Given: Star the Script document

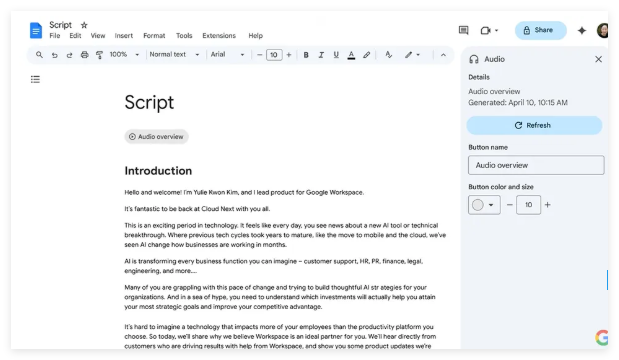Looking at the screenshot, I should click(84, 25).
